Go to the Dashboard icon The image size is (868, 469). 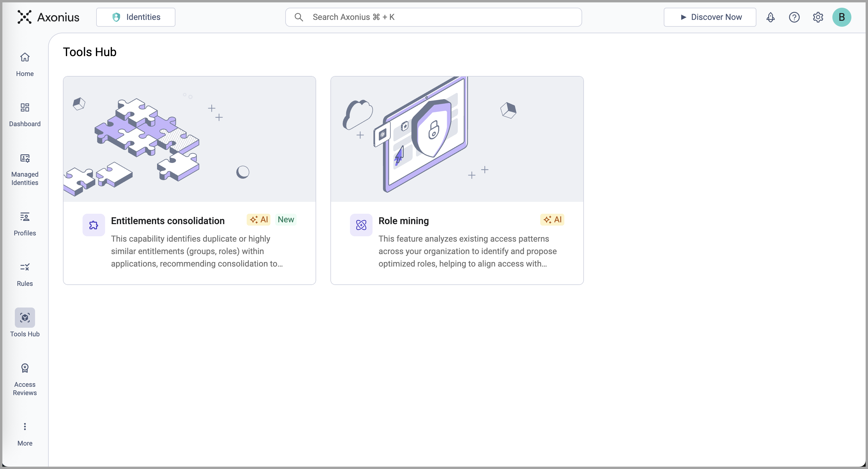(25, 108)
